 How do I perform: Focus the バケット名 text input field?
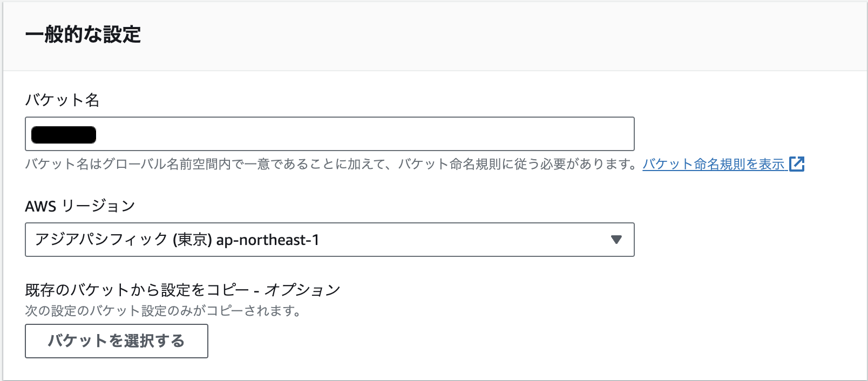pyautogui.click(x=329, y=134)
